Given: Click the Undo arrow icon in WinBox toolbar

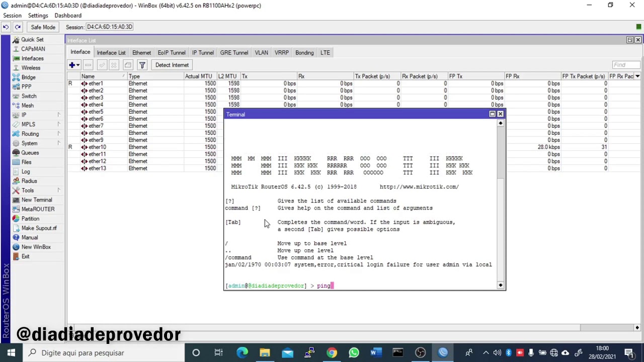Looking at the screenshot, I should [6, 27].
